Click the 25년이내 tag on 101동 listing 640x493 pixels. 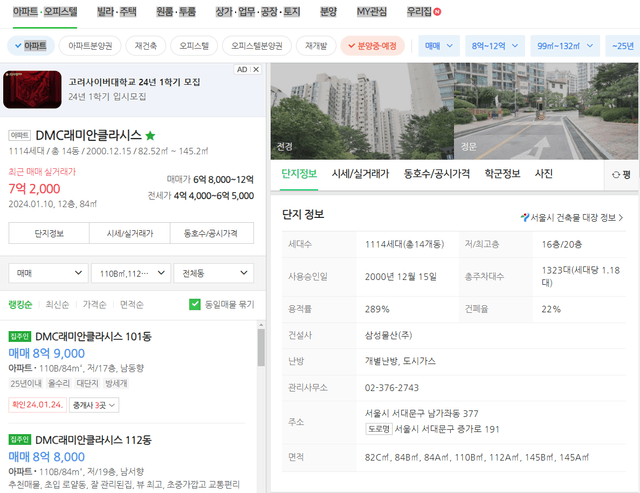coord(26,383)
